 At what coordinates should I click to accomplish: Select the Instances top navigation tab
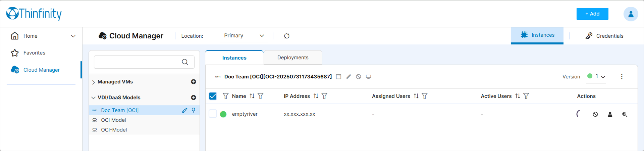[537, 35]
